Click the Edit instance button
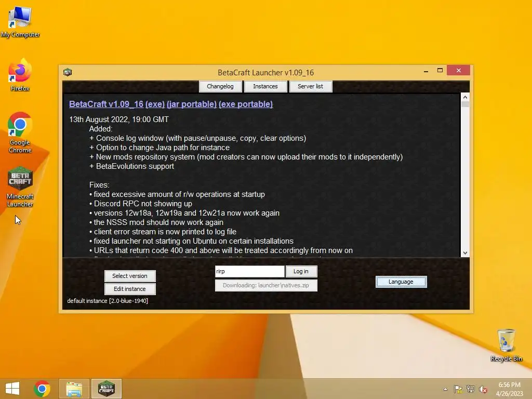The image size is (532, 399). tap(130, 289)
